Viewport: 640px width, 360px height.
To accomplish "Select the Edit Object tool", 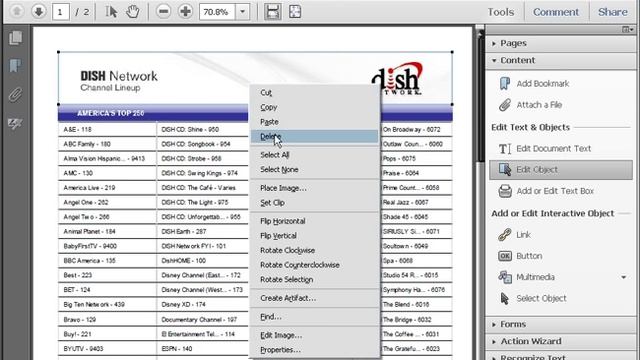I will pos(561,170).
